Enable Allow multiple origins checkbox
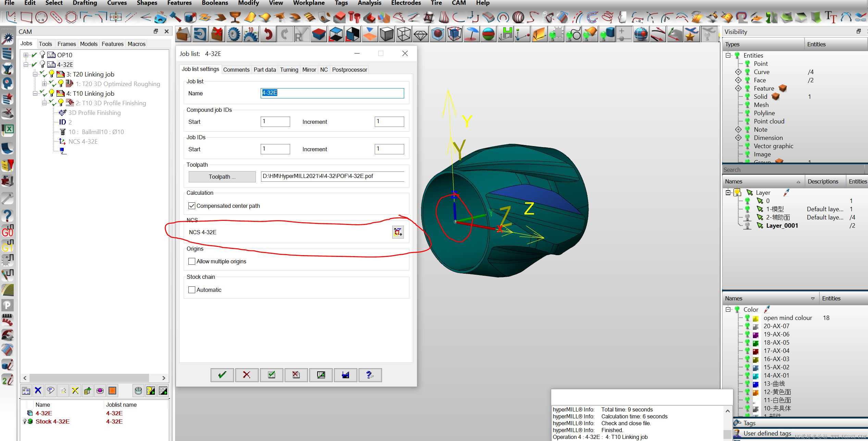Image resolution: width=868 pixels, height=441 pixels. click(192, 261)
